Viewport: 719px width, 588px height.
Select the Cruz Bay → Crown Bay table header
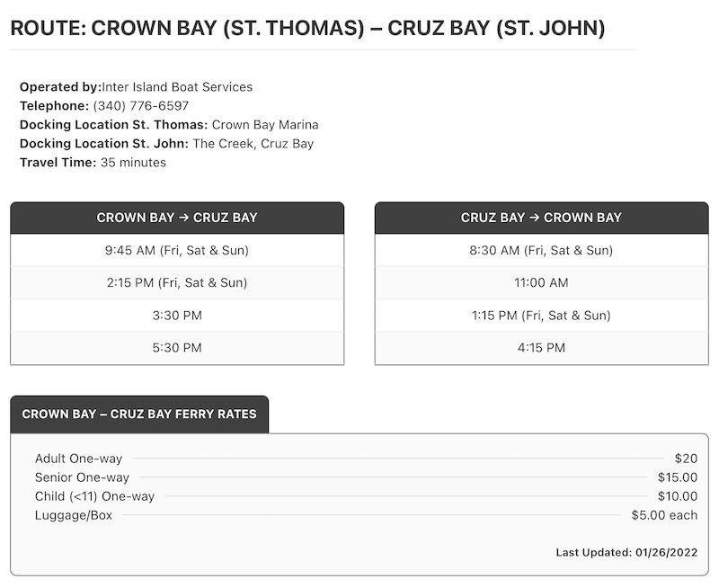click(x=541, y=218)
